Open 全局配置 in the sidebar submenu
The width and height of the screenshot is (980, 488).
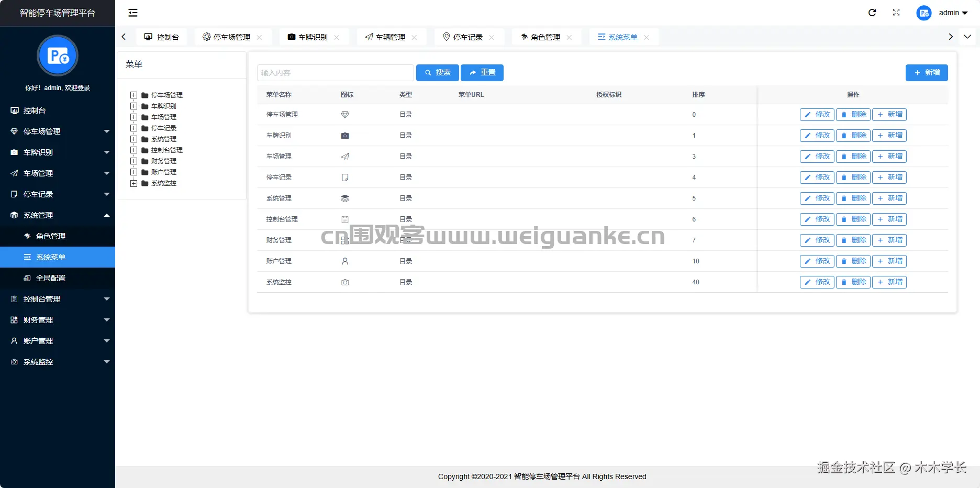(x=58, y=278)
